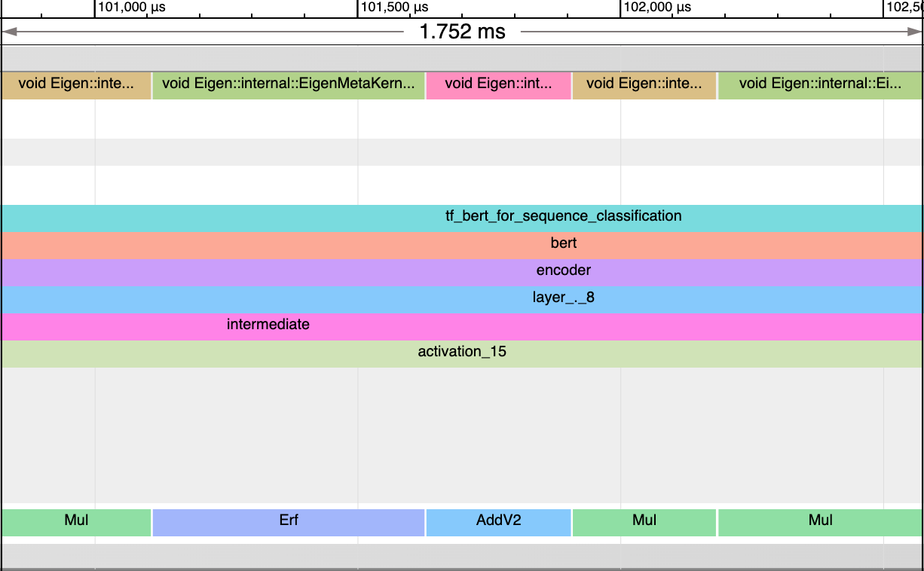
Task: Select the layer_._8 slice
Action: pos(462,300)
